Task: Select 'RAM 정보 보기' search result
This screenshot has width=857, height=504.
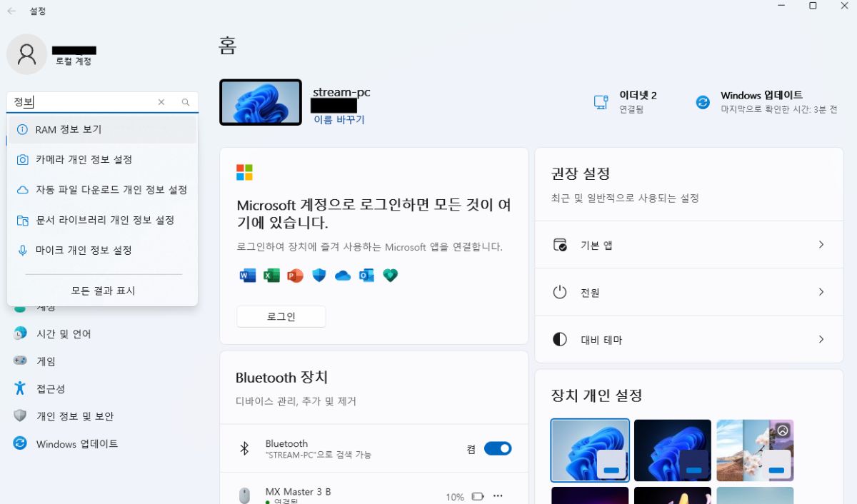Action: click(102, 129)
